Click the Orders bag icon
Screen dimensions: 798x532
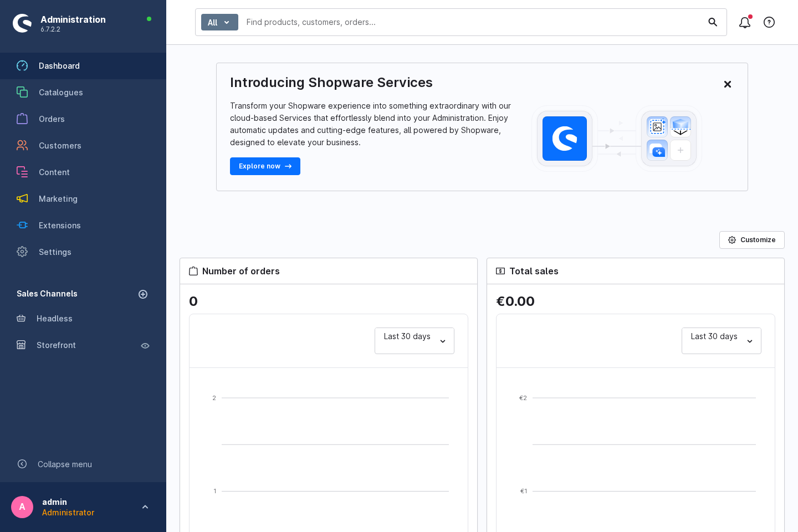(x=22, y=119)
